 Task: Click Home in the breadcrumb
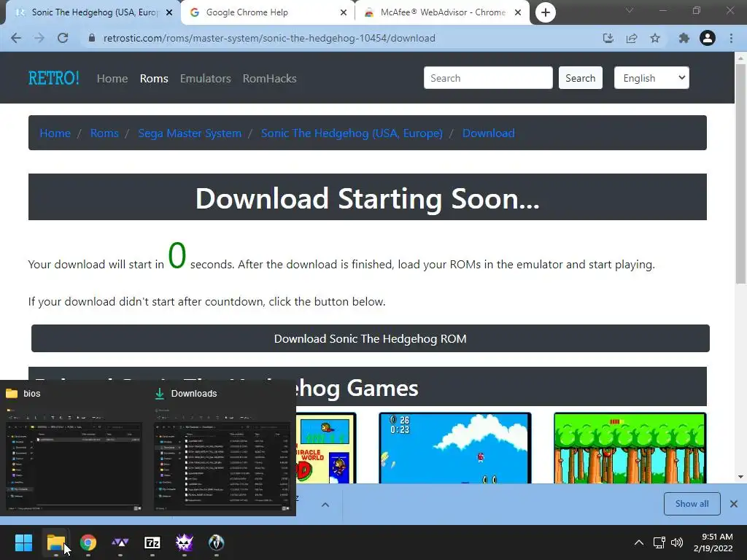point(55,133)
